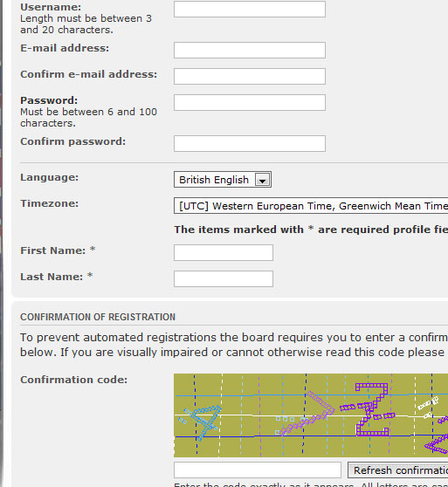Image resolution: width=448 pixels, height=487 pixels.
Task: Click the Timezone label
Action: pos(50,203)
